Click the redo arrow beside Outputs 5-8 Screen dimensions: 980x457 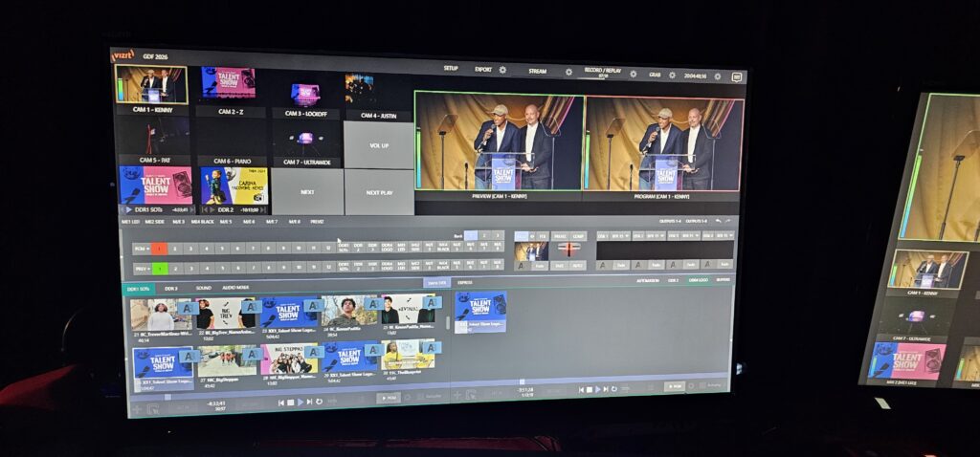point(727,221)
